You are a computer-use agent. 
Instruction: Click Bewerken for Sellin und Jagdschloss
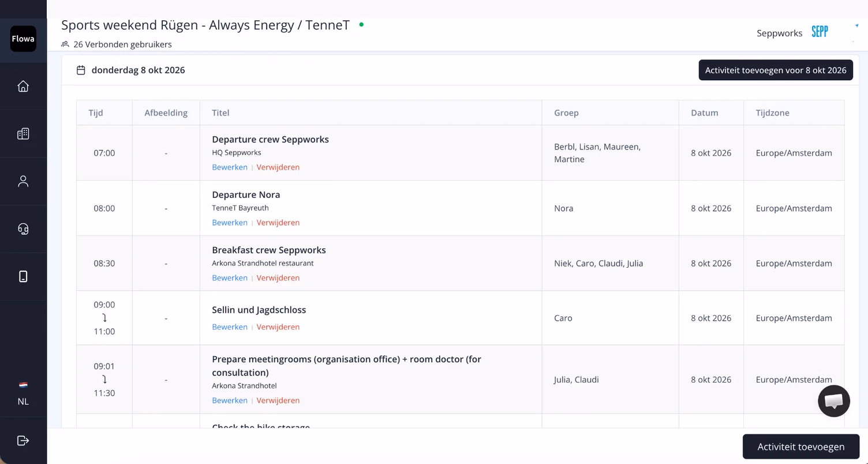coord(230,327)
